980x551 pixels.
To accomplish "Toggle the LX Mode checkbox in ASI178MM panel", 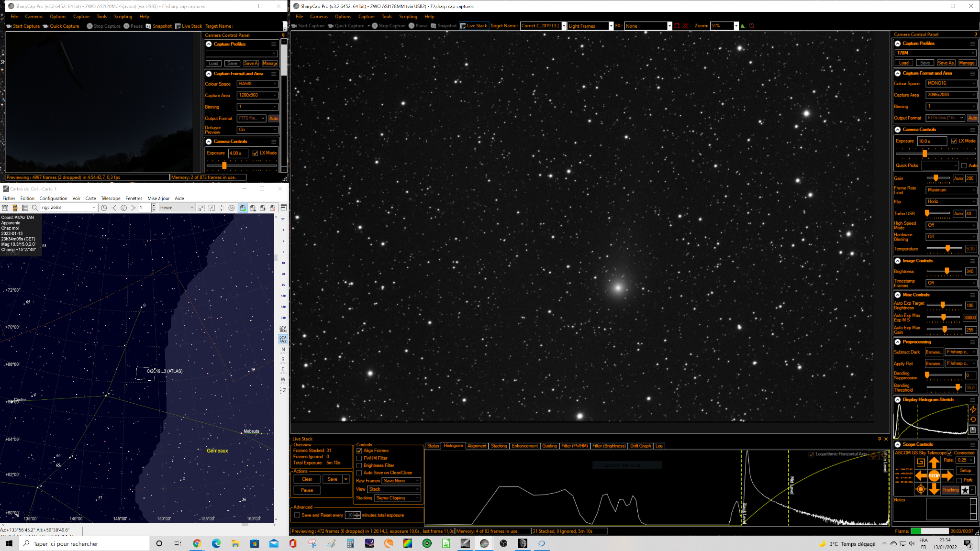I will pyautogui.click(x=954, y=141).
